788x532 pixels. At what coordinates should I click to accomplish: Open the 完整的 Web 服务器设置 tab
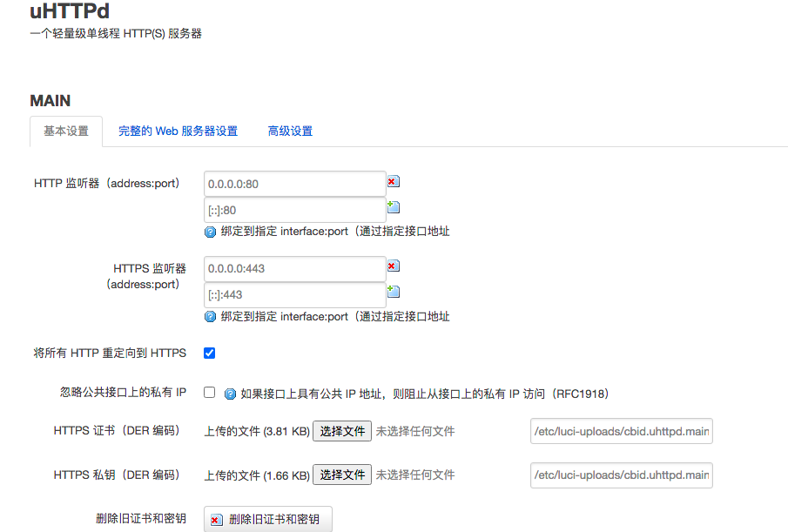pos(178,131)
